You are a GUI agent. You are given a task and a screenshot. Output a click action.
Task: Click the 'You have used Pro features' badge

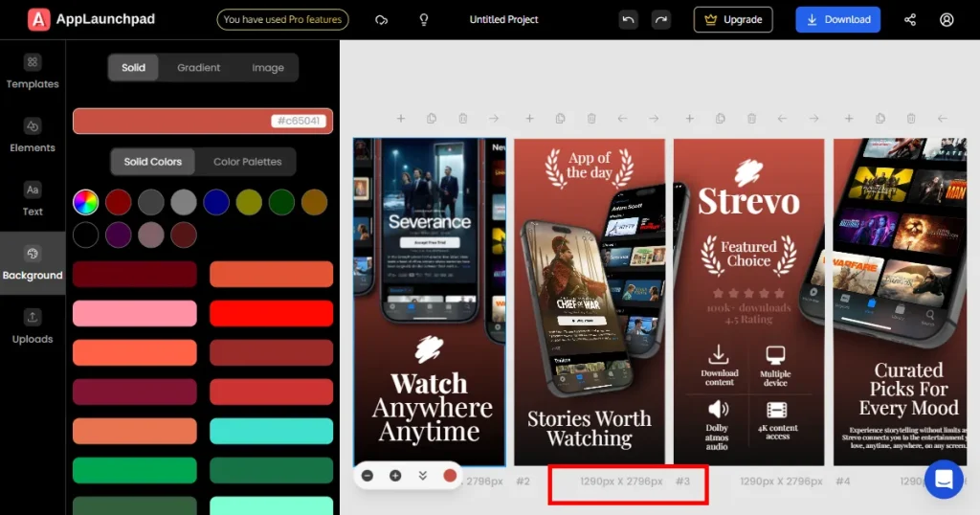pyautogui.click(x=282, y=19)
